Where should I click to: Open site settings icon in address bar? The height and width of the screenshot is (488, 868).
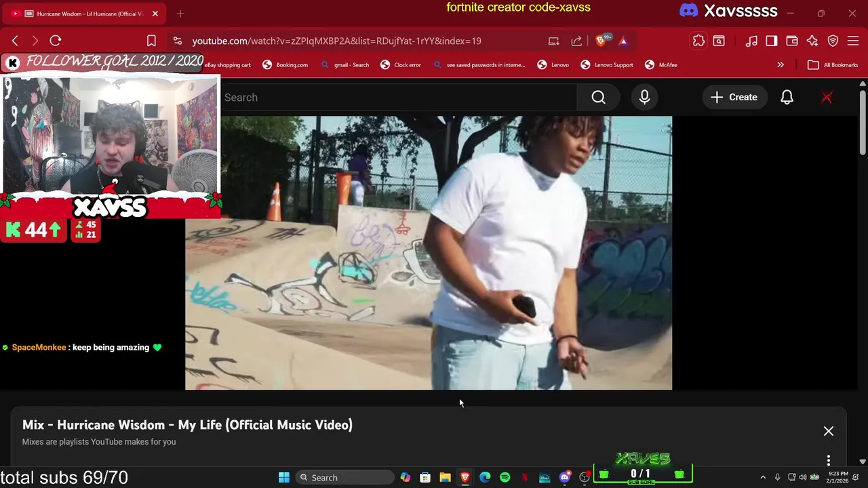177,41
